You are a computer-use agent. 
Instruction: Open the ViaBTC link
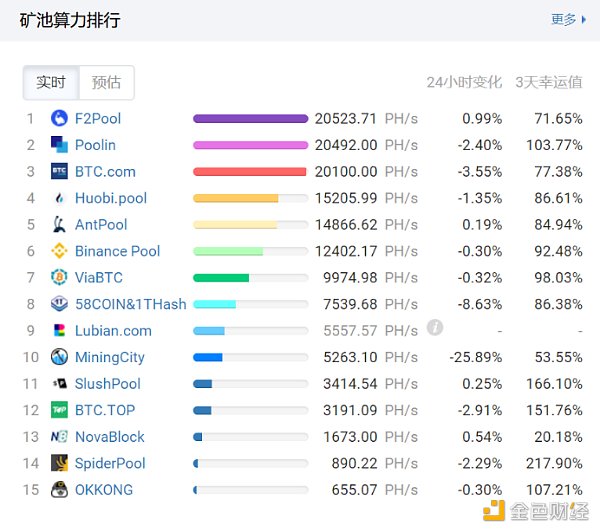(99, 277)
